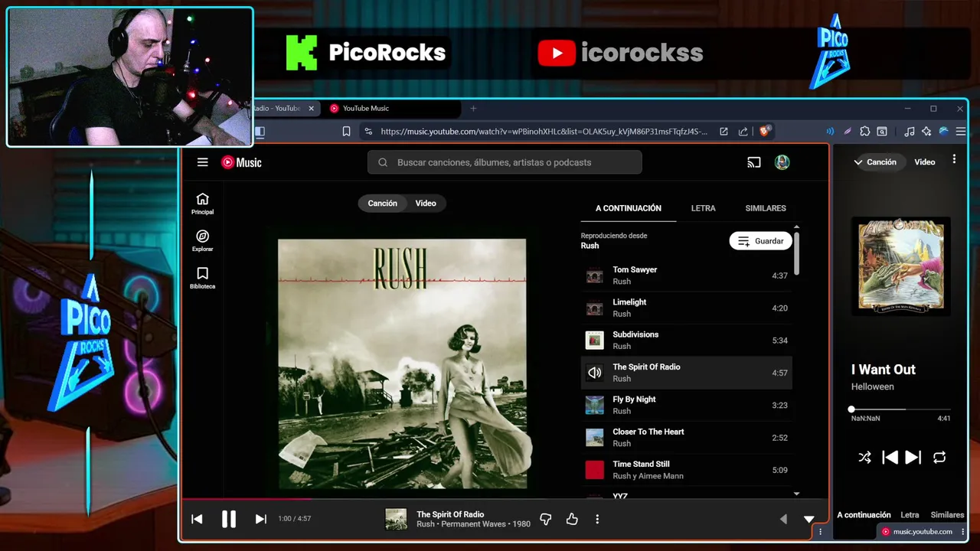
Task: Skip to the next track in main player
Action: click(x=260, y=519)
